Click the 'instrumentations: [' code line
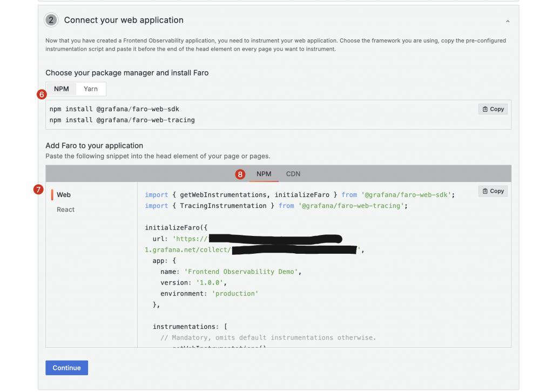Viewport: 553px width, 392px height. pyautogui.click(x=190, y=327)
